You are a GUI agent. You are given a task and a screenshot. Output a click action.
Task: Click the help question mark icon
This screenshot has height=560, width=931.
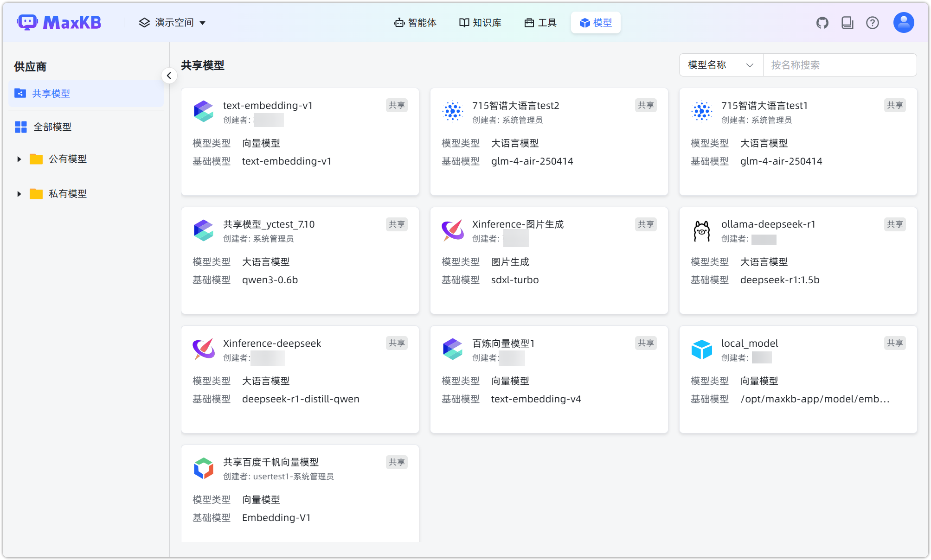[873, 22]
